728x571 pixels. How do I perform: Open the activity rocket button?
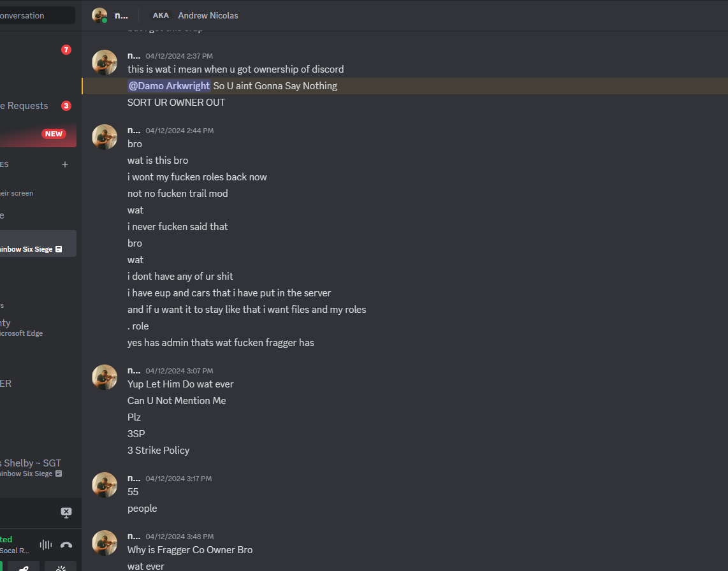tap(24, 567)
